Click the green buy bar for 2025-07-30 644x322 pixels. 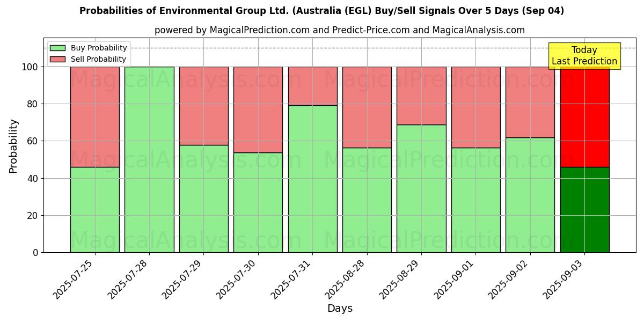[x=258, y=202]
